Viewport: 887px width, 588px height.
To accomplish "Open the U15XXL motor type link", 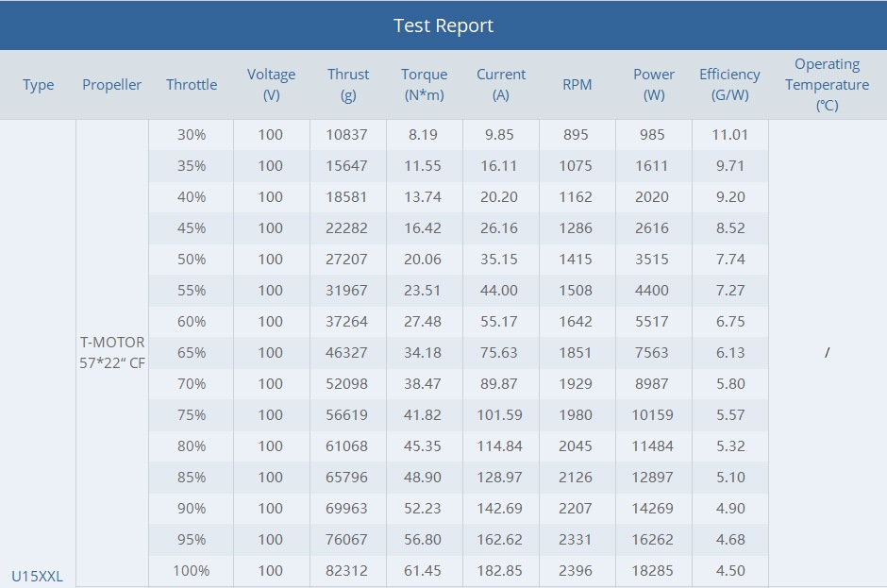I will click(38, 576).
